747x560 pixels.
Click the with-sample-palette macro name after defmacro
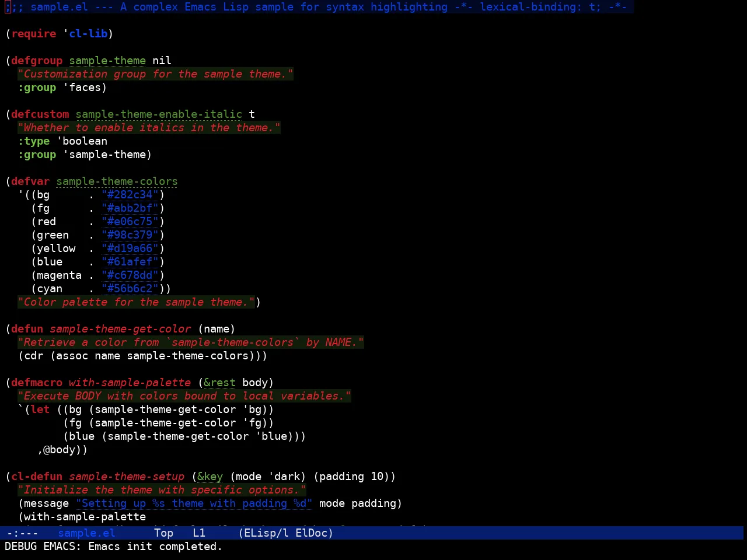[x=130, y=382]
